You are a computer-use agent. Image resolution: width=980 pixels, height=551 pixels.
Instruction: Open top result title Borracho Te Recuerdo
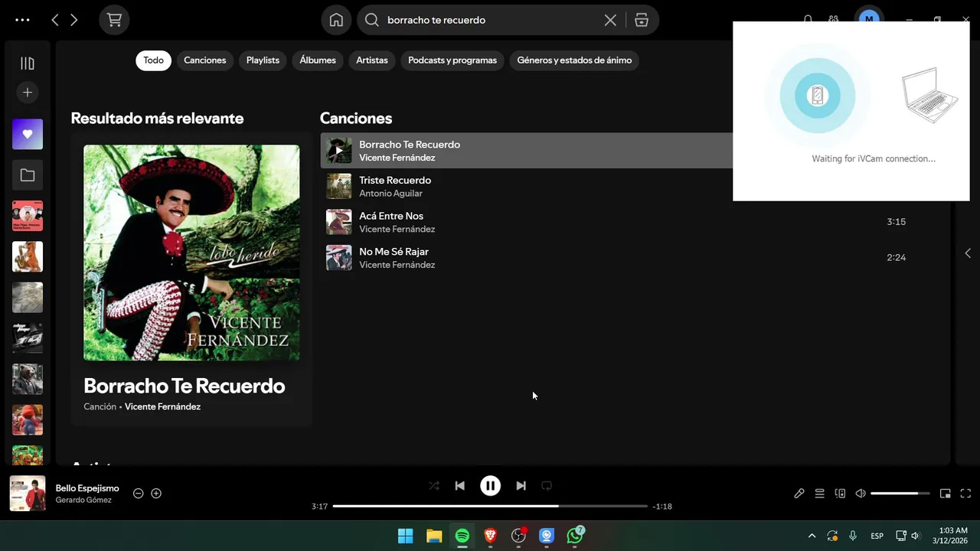pyautogui.click(x=185, y=386)
